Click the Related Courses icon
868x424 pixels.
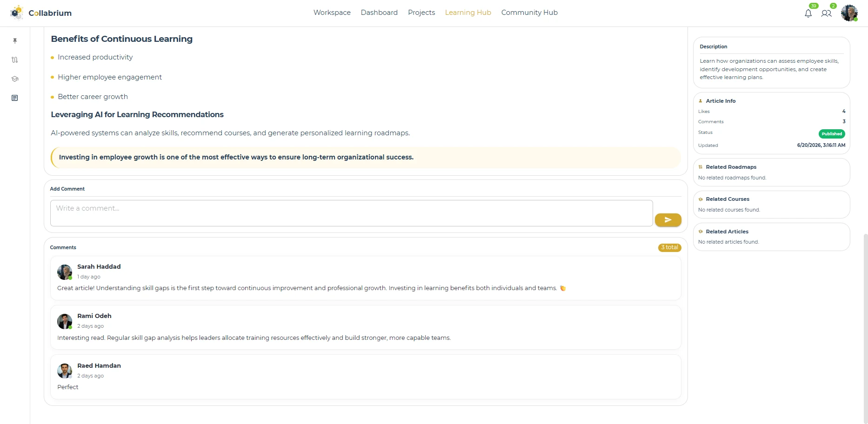click(701, 199)
